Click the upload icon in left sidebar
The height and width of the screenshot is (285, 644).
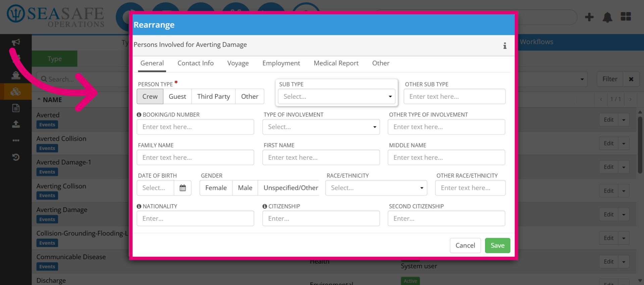[16, 124]
